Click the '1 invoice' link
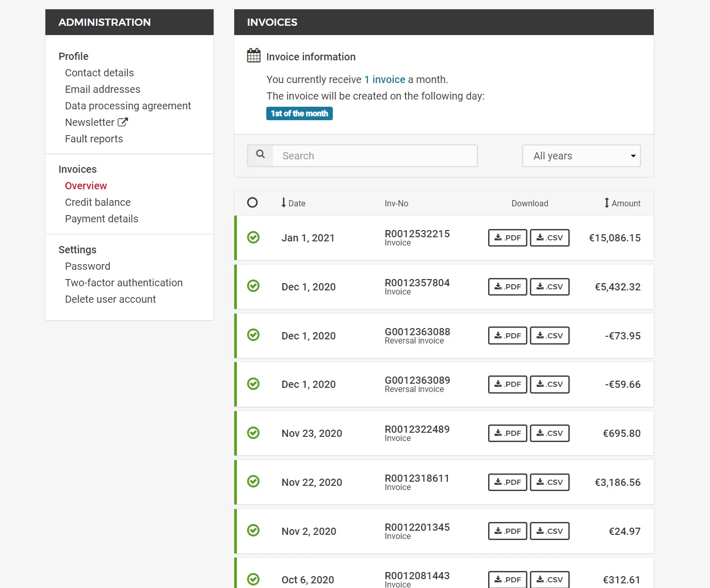710x588 pixels. click(385, 79)
